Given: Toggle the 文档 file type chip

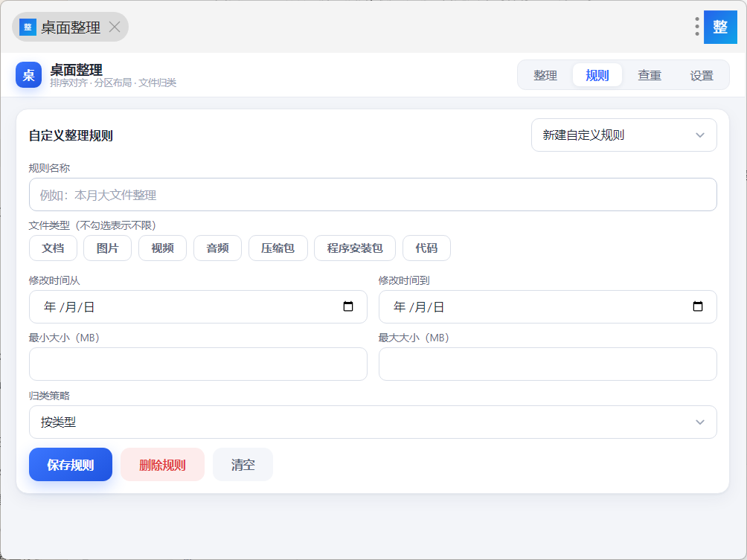Looking at the screenshot, I should click(x=53, y=248).
